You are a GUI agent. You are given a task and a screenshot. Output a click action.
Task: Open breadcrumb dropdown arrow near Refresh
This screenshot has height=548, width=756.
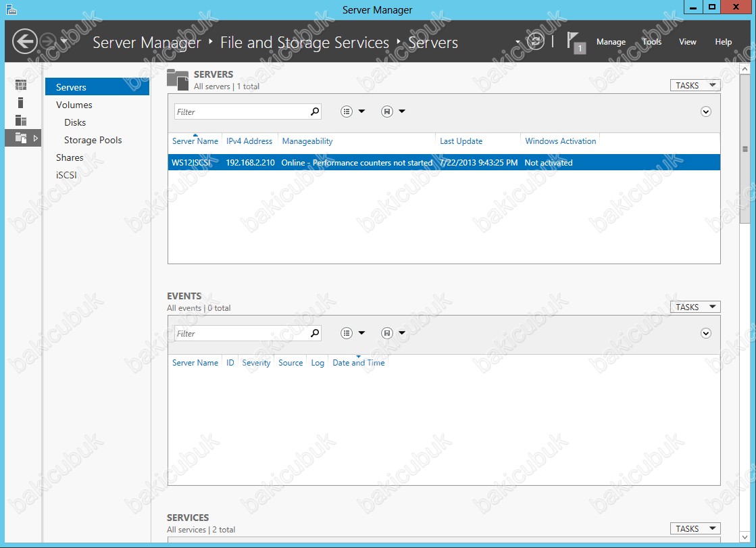click(x=518, y=42)
